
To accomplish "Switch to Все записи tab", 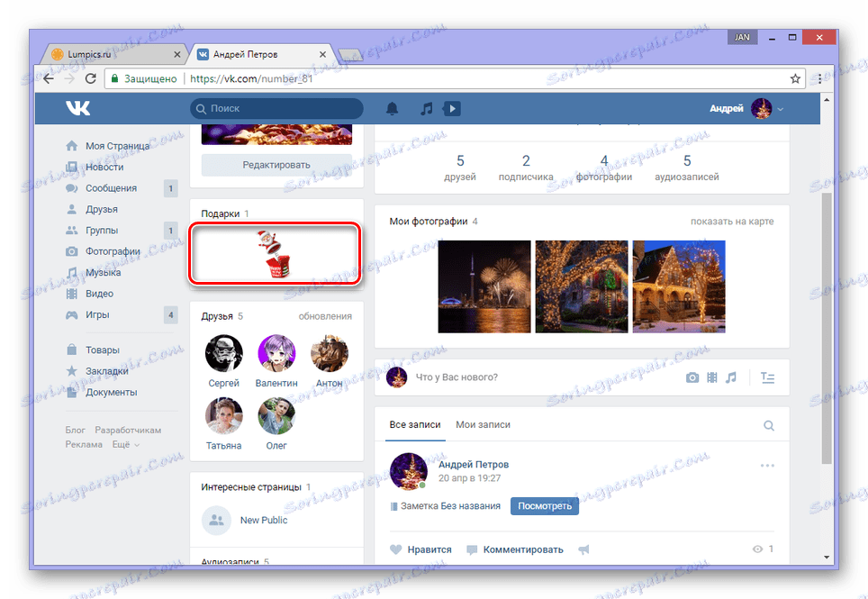I will tap(414, 424).
